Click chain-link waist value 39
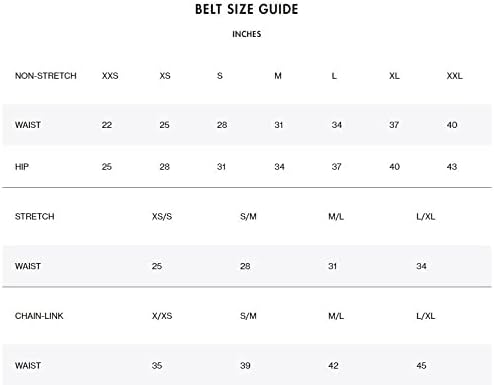 245,366
